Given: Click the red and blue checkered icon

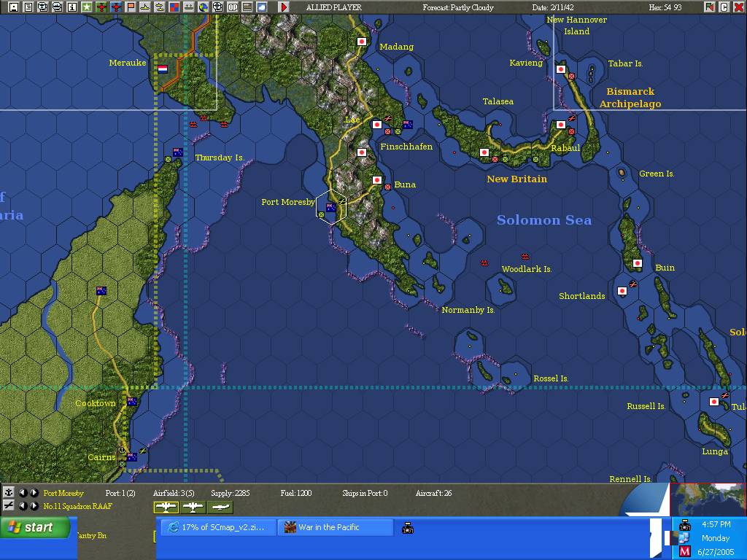Looking at the screenshot, I should click(x=174, y=7).
